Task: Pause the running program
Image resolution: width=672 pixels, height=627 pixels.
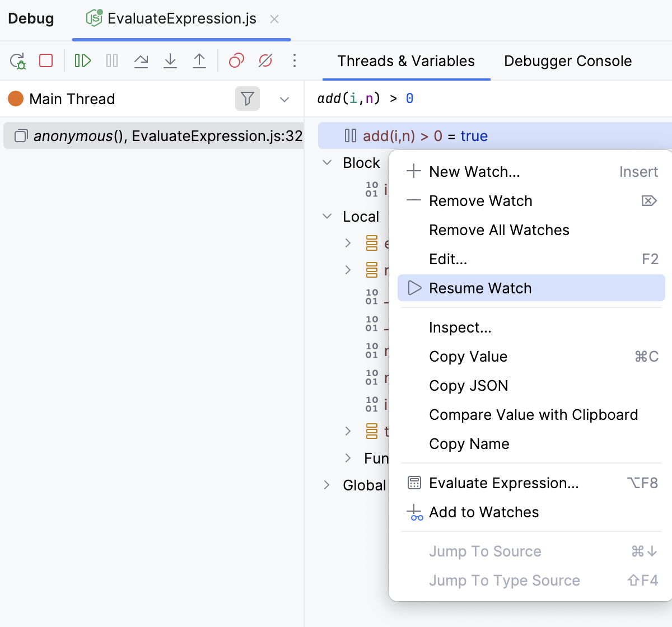Action: point(111,60)
